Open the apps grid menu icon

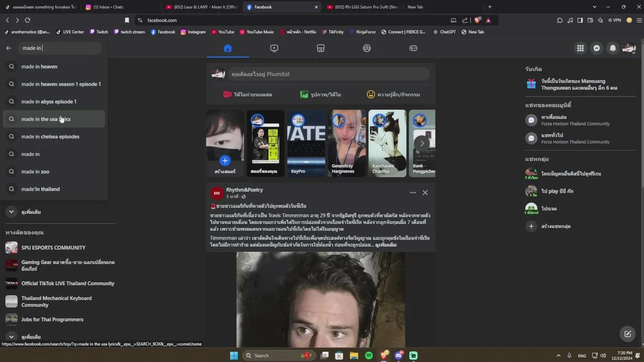580,48
